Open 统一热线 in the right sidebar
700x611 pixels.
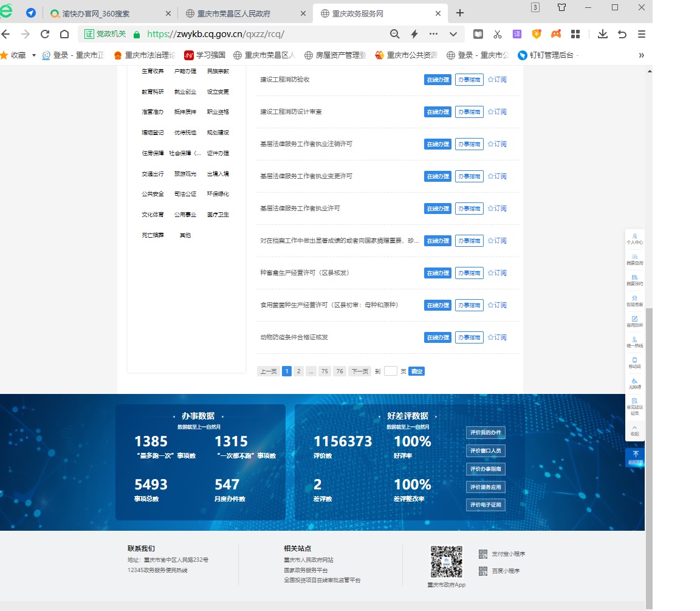click(x=635, y=342)
